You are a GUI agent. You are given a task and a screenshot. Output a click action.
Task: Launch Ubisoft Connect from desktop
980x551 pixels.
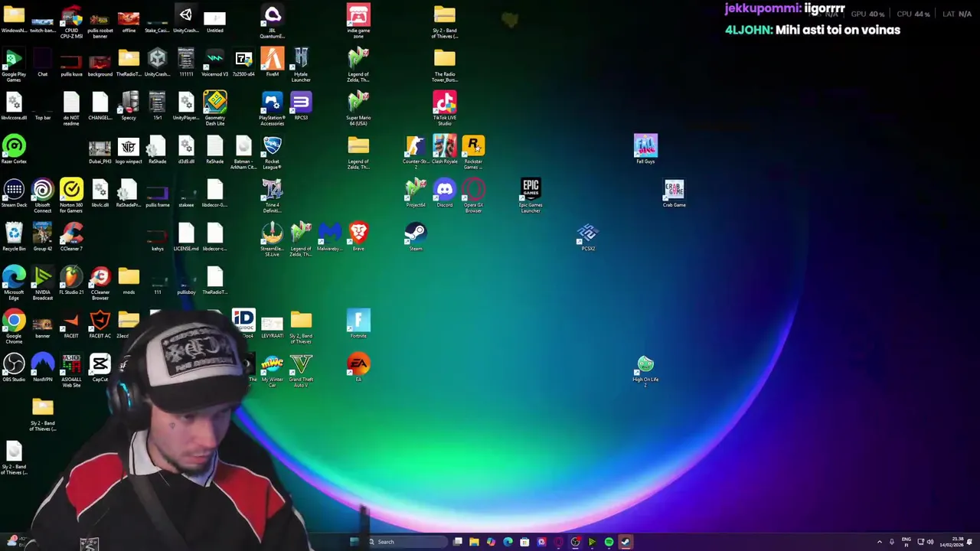(43, 195)
